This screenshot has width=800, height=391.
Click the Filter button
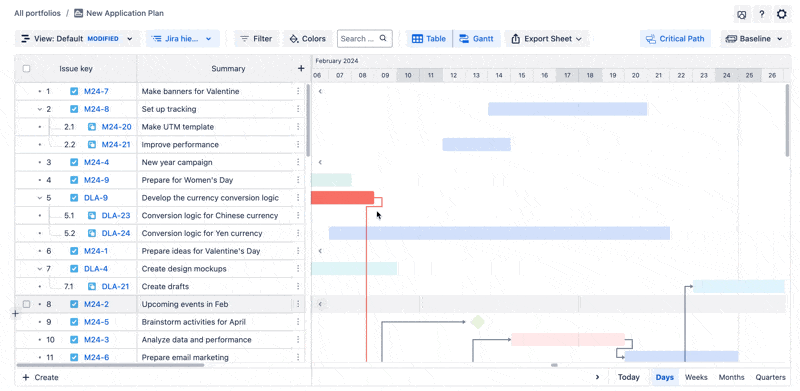[x=256, y=39]
